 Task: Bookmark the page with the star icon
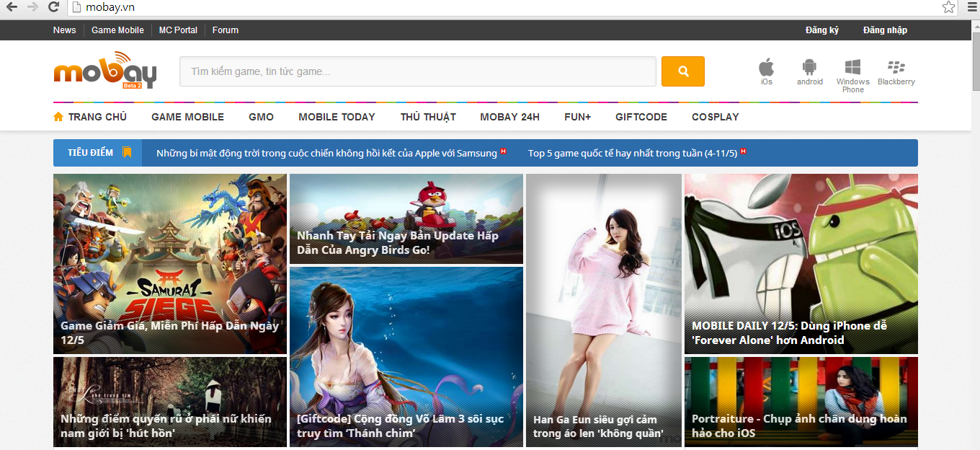[948, 8]
